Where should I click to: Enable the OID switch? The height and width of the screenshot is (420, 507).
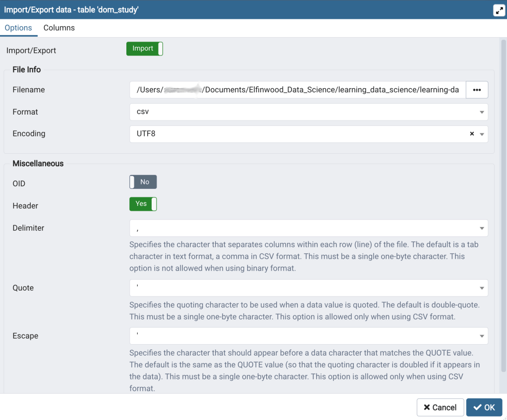coord(143,182)
